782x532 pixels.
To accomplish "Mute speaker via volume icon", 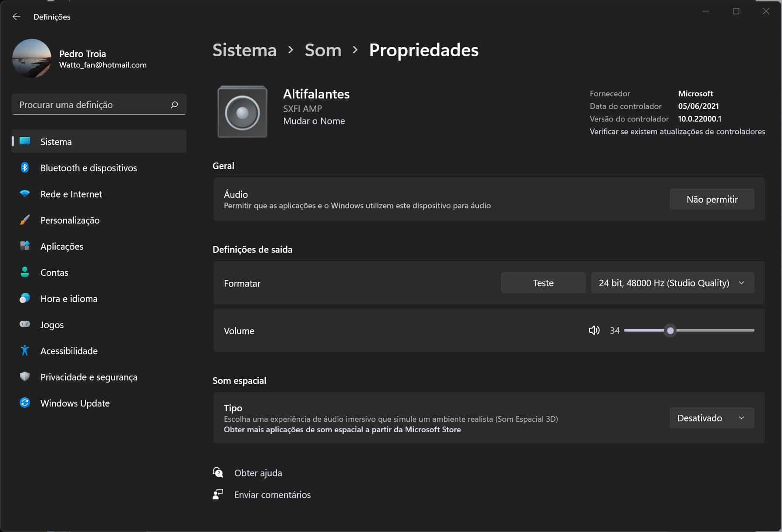I will [594, 331].
